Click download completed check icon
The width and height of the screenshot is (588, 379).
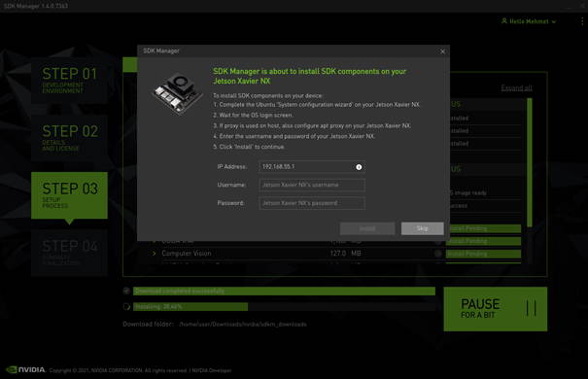click(x=126, y=291)
